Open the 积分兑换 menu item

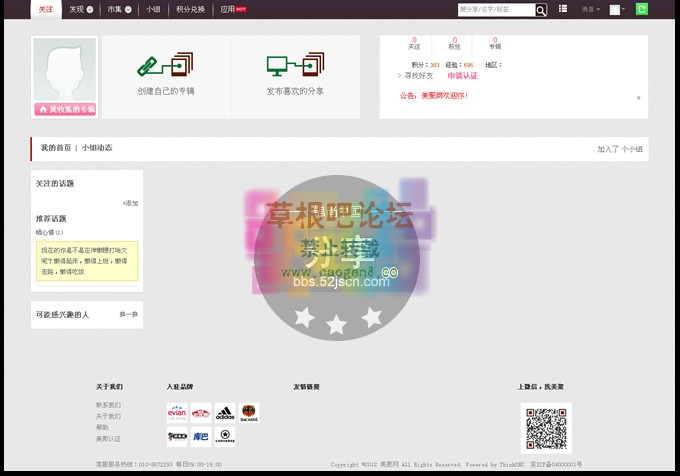point(190,10)
